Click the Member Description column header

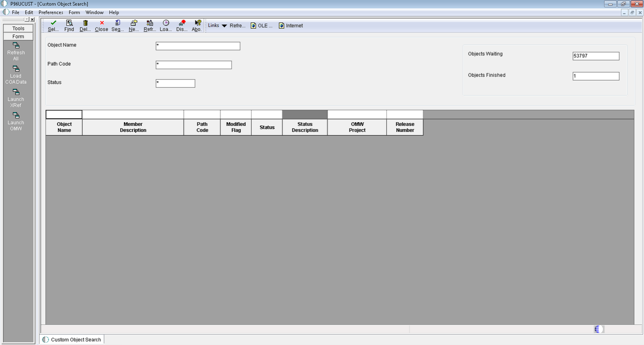point(133,127)
